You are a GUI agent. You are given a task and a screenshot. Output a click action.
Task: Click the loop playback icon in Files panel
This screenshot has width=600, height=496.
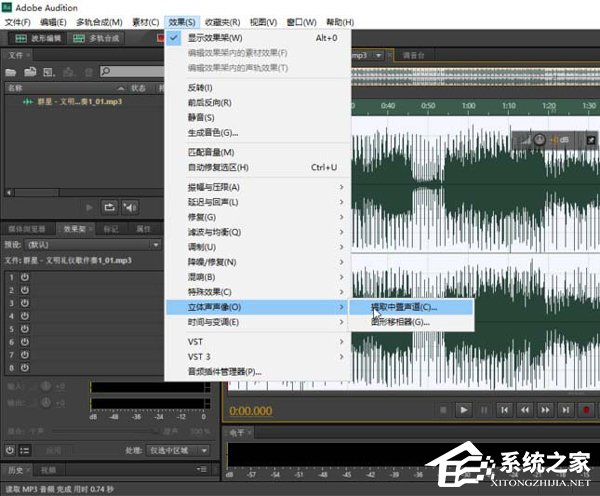(110, 206)
